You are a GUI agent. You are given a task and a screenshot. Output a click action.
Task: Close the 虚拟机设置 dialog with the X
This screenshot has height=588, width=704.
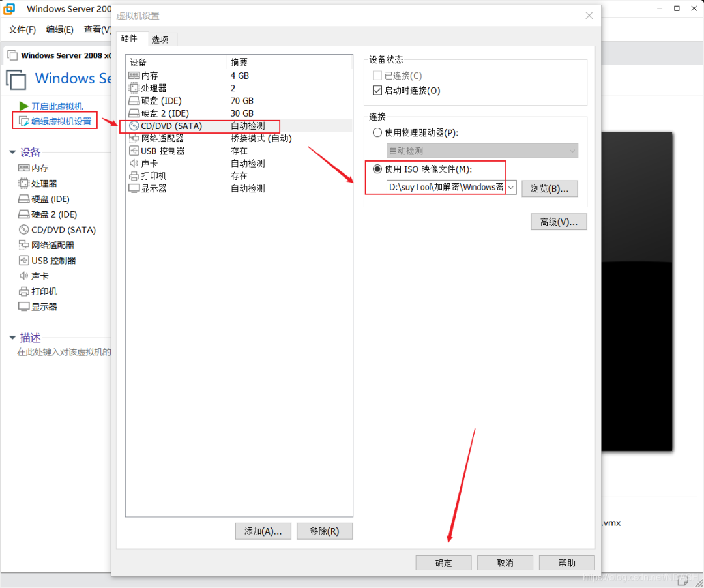[x=589, y=16]
